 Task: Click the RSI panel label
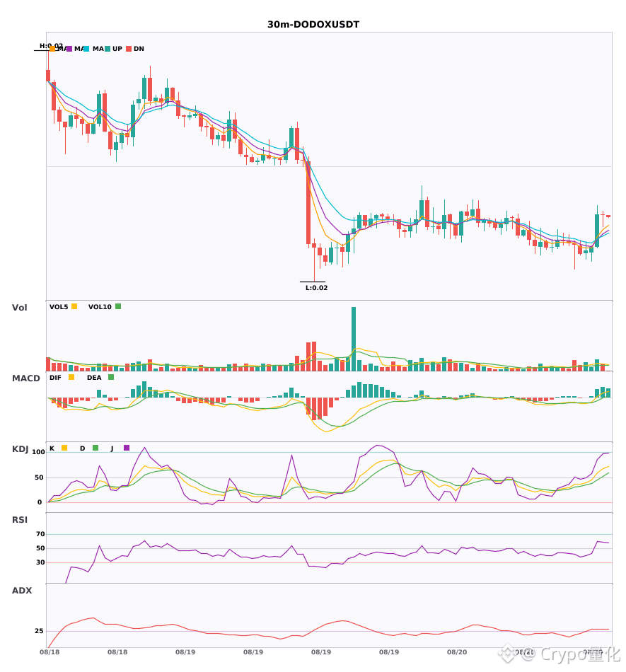20,519
